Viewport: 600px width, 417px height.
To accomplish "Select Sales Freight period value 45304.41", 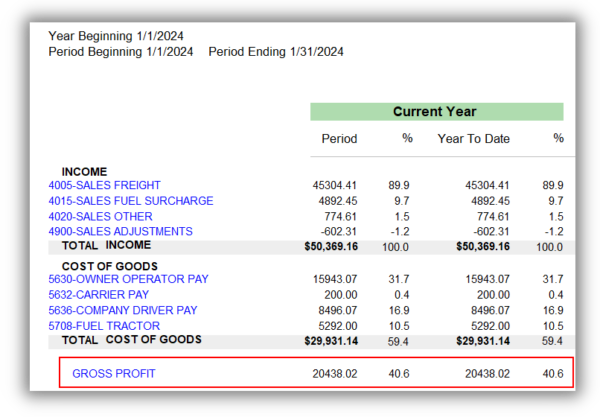I will pos(334,186).
